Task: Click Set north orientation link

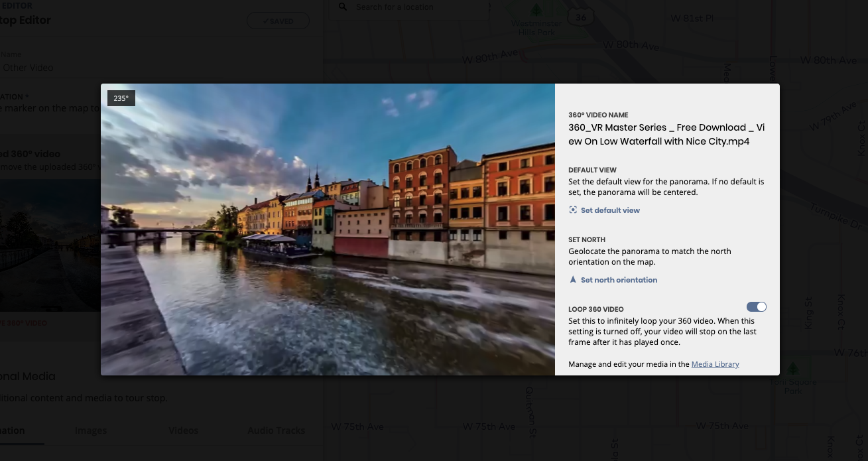Action: pyautogui.click(x=619, y=280)
